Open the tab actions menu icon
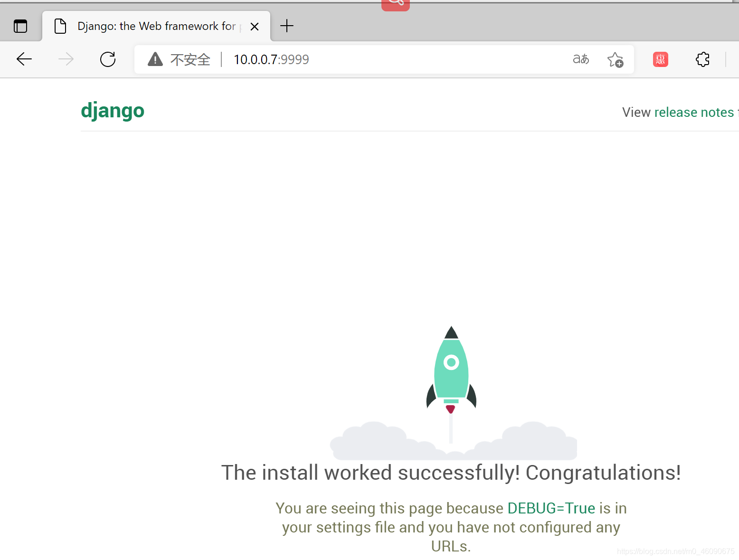This screenshot has width=739, height=560. [20, 26]
